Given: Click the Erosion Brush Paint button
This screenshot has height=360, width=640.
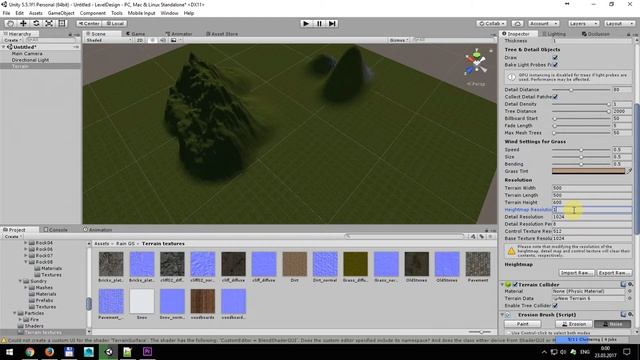Looking at the screenshot, I should (x=523, y=324).
